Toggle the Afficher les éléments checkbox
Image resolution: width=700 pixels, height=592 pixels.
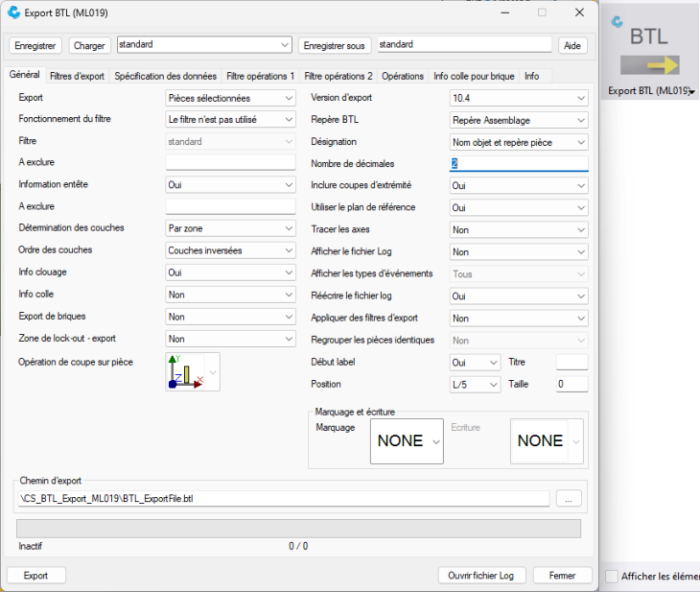612,576
